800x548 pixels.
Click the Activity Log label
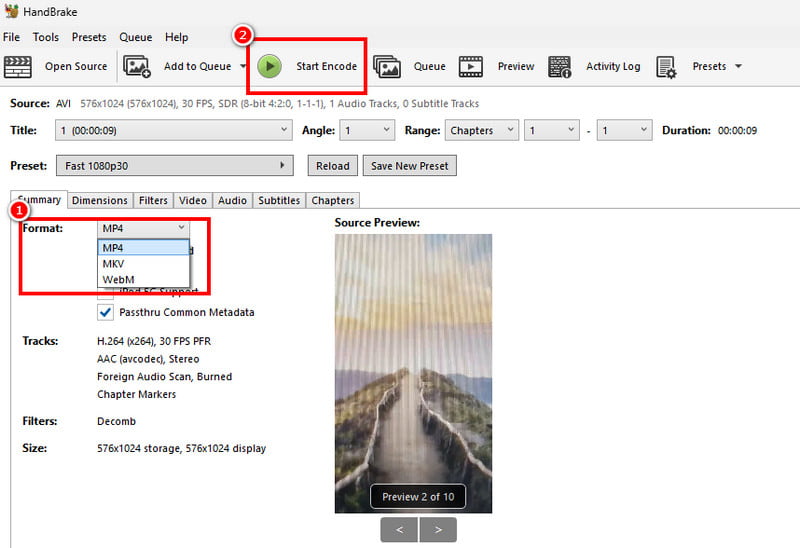(x=613, y=66)
